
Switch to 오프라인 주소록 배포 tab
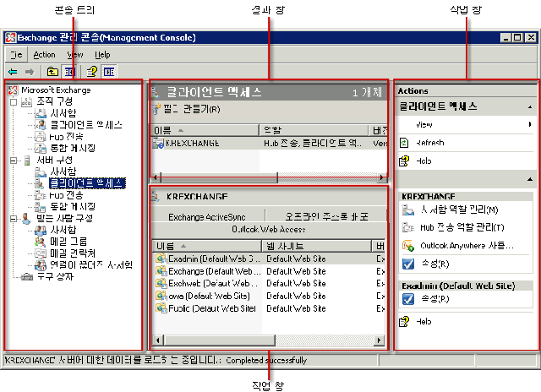pos(326,216)
